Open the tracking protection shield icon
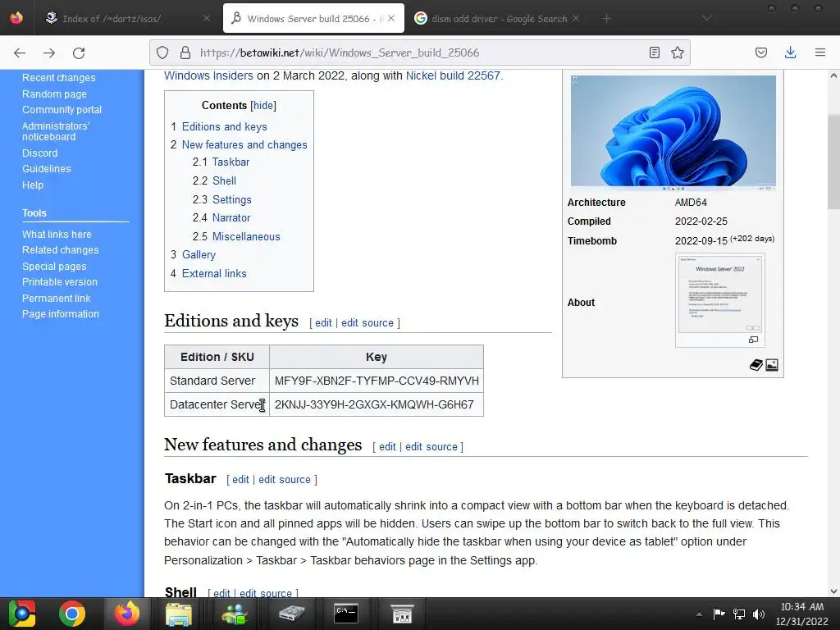The height and width of the screenshot is (630, 840). click(162, 52)
